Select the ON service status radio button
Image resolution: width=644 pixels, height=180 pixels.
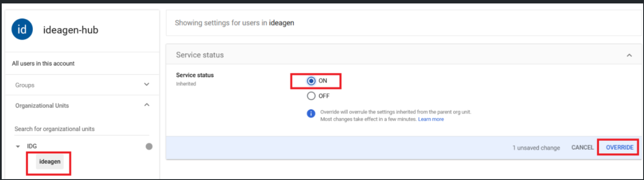(x=311, y=81)
